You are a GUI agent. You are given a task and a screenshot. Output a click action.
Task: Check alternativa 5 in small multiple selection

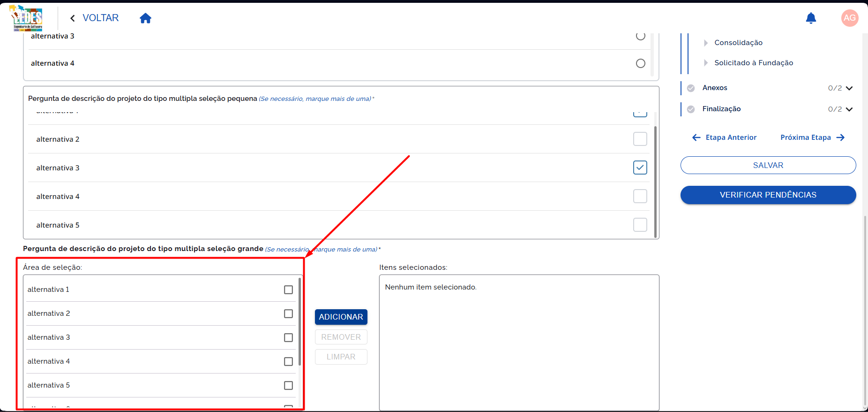coord(640,225)
